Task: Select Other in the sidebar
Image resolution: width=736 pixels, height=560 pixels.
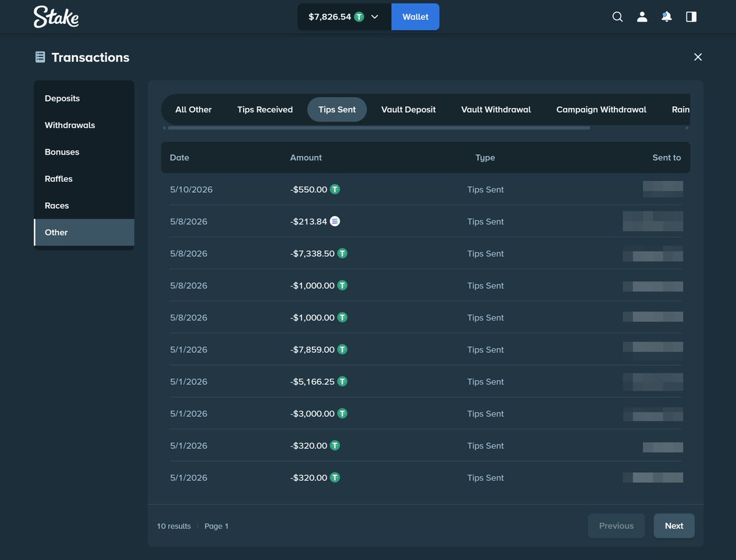Action: coord(84,232)
